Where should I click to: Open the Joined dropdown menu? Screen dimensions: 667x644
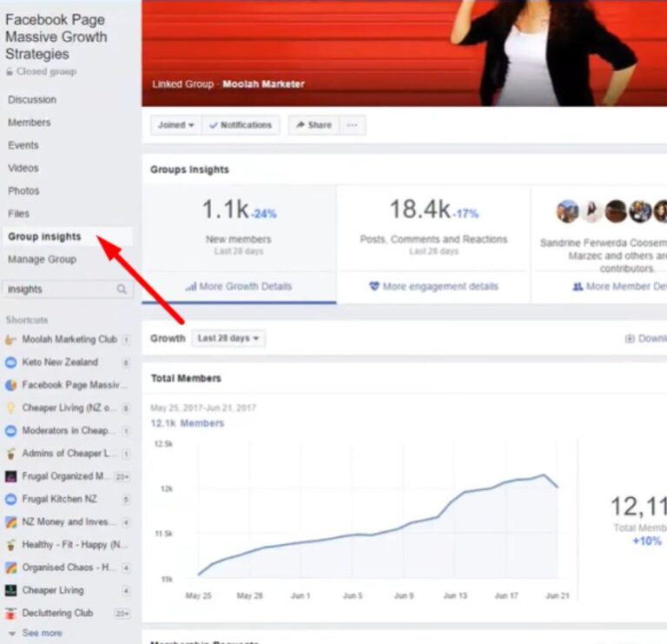point(176,125)
